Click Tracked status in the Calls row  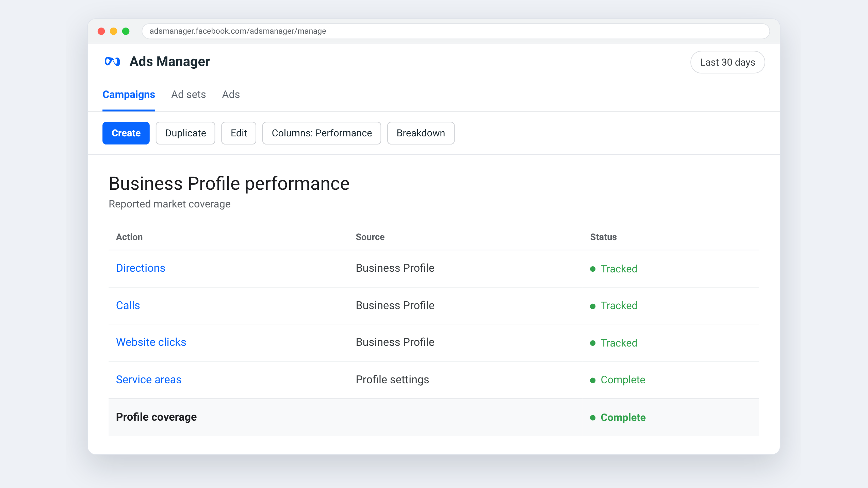614,305
